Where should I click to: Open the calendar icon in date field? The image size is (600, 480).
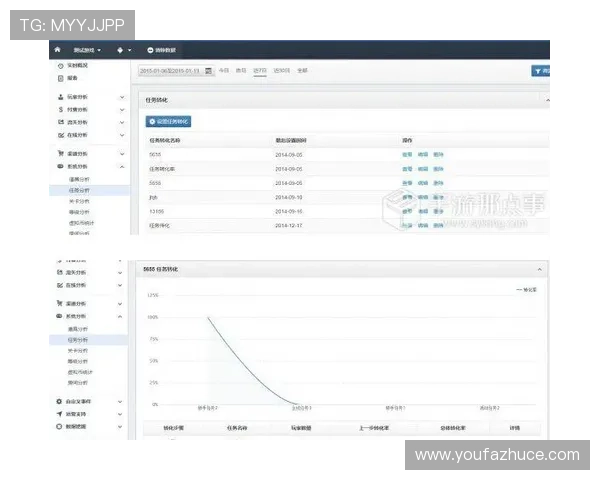click(209, 71)
